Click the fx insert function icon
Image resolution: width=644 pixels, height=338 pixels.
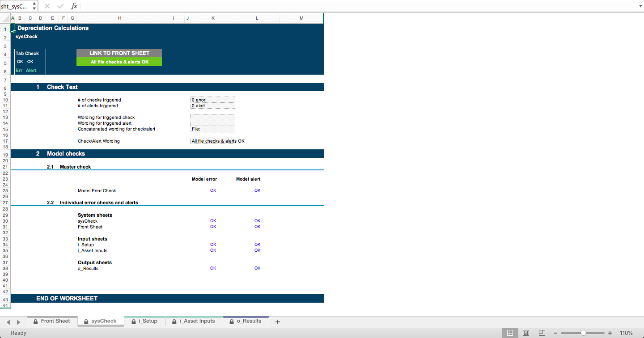(x=74, y=6)
